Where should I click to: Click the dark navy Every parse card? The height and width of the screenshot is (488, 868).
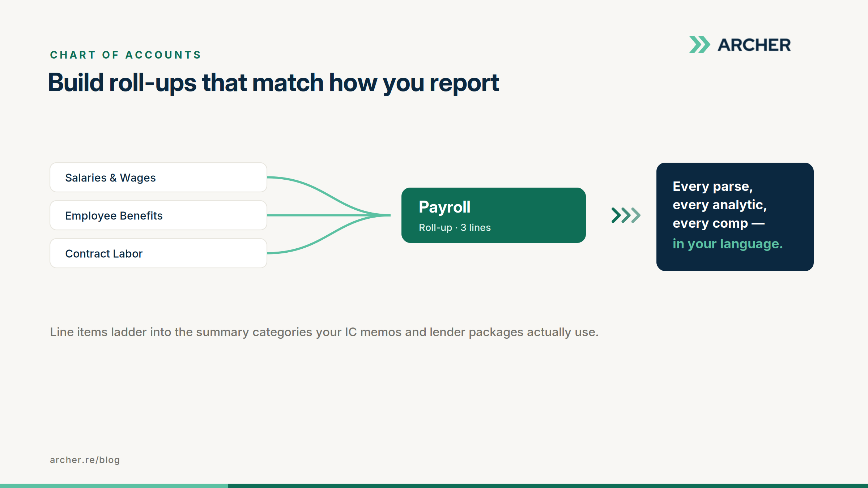click(x=735, y=217)
